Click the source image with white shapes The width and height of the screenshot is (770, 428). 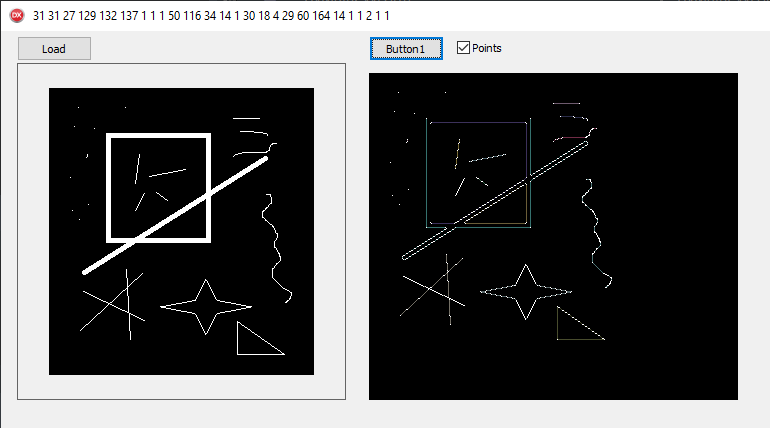click(181, 231)
